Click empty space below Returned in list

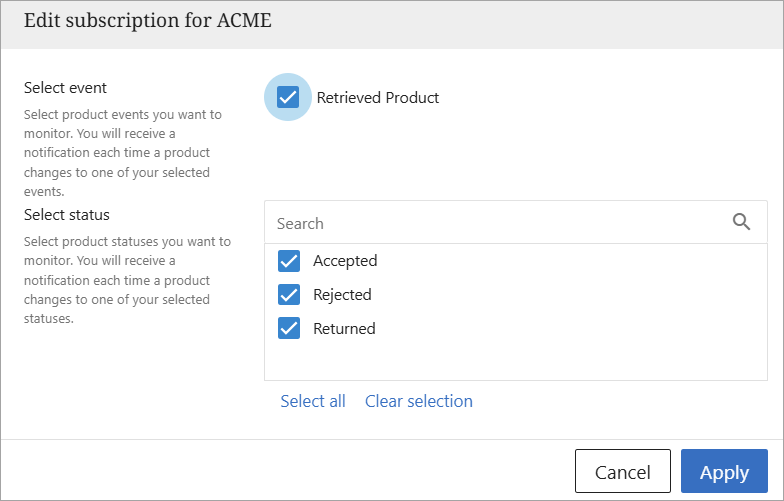(515, 362)
